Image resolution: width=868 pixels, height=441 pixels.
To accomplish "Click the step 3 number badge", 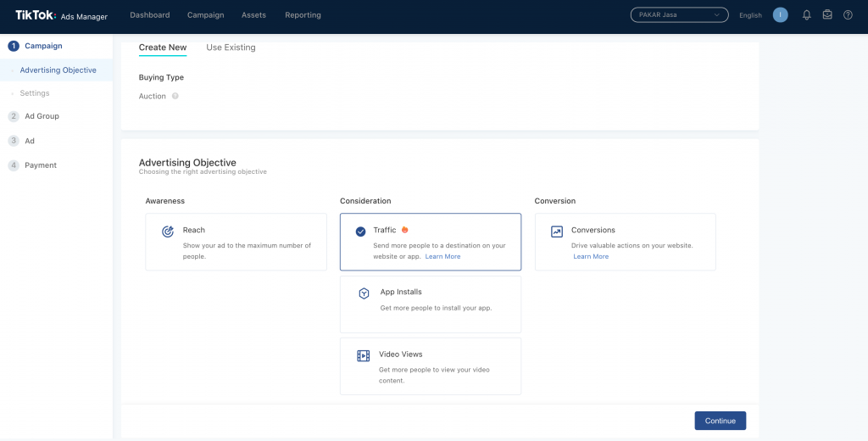I will pyautogui.click(x=14, y=141).
